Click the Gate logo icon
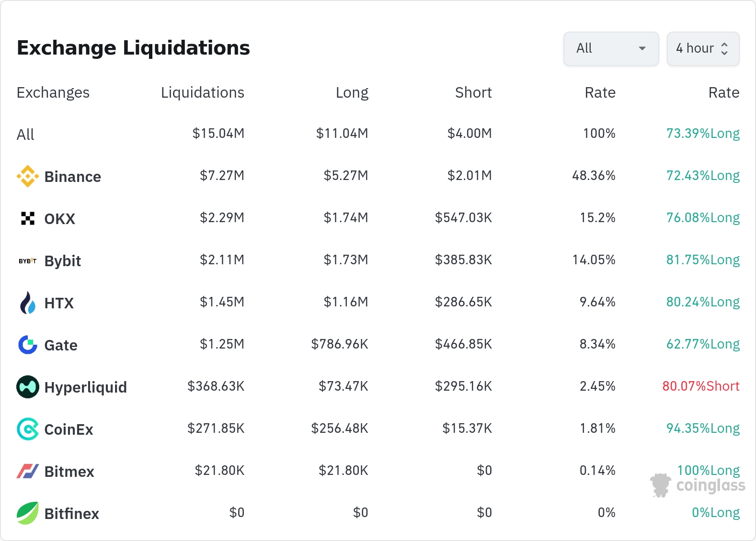Viewport: 756px width, 541px height. click(28, 345)
